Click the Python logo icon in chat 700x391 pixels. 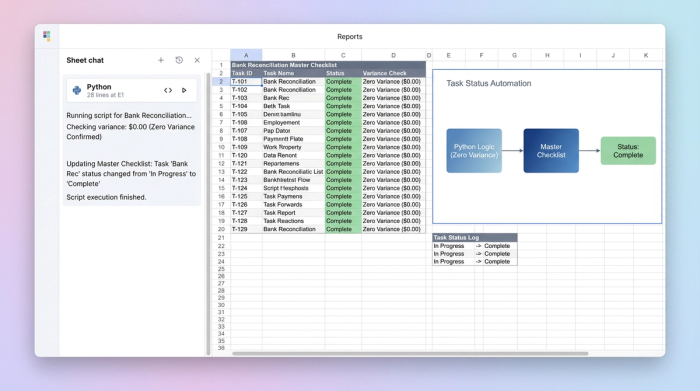pyautogui.click(x=77, y=91)
